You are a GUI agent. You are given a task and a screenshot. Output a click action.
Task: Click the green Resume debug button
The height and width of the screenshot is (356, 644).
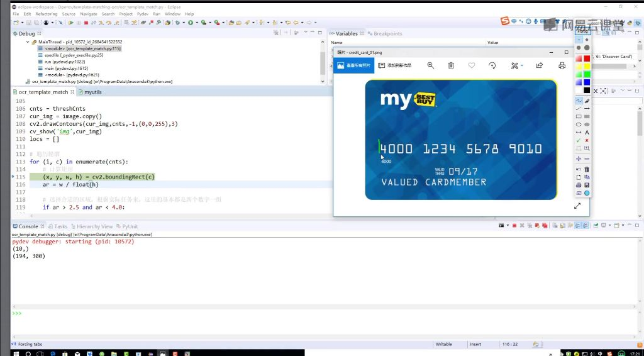pyautogui.click(x=70, y=23)
